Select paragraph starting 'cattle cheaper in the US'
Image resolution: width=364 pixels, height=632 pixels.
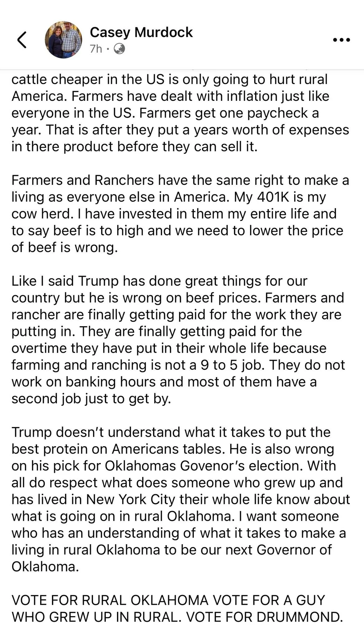click(x=180, y=113)
